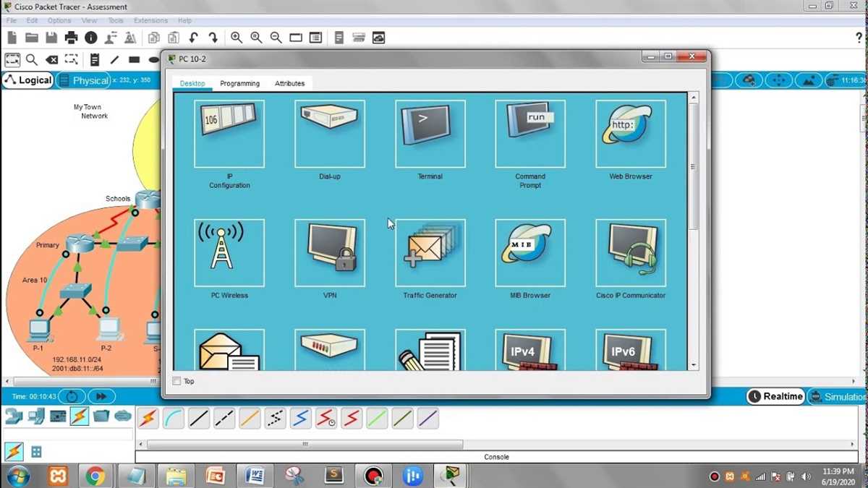The image size is (868, 488).
Task: Click the Power Cycle Devices button
Action: [72, 396]
